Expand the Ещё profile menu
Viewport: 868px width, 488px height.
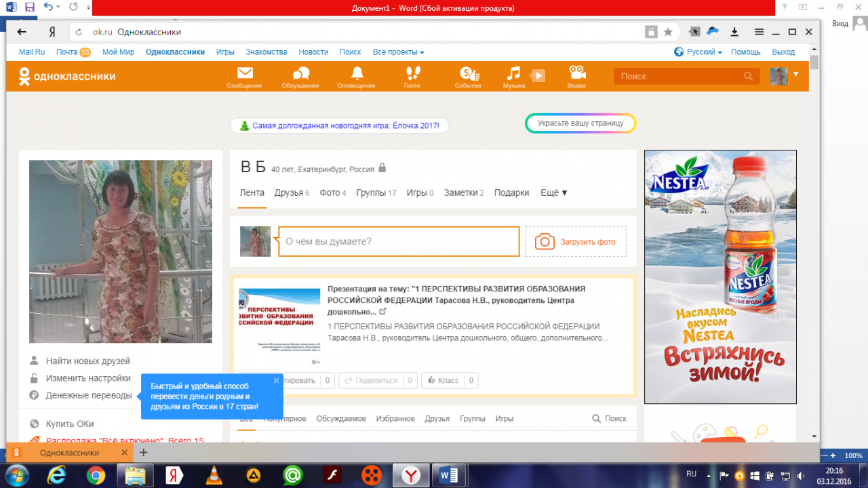[554, 192]
